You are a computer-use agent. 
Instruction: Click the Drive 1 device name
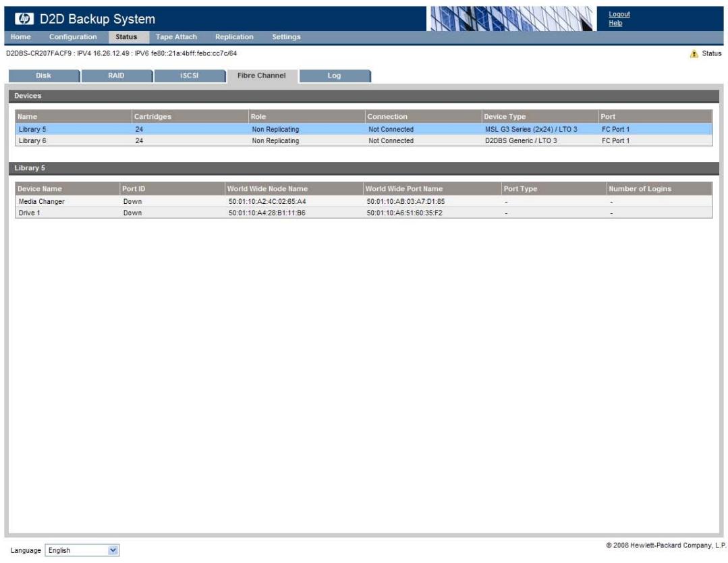coord(29,213)
